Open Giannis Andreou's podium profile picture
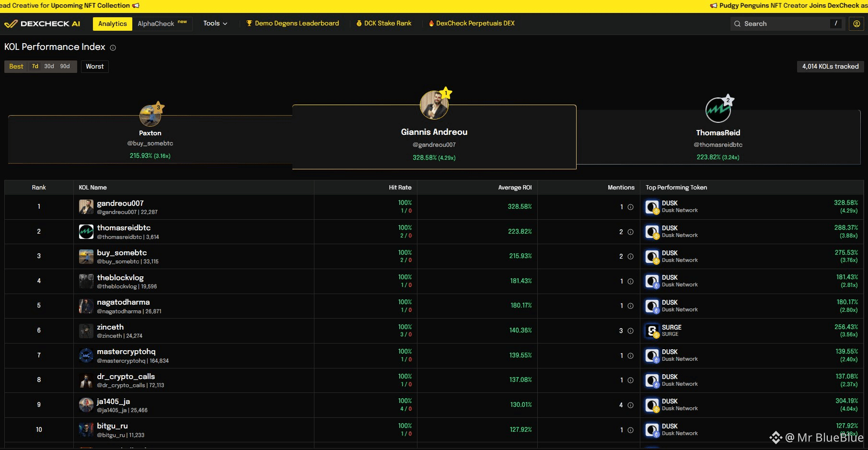This screenshot has width=868, height=450. click(434, 105)
